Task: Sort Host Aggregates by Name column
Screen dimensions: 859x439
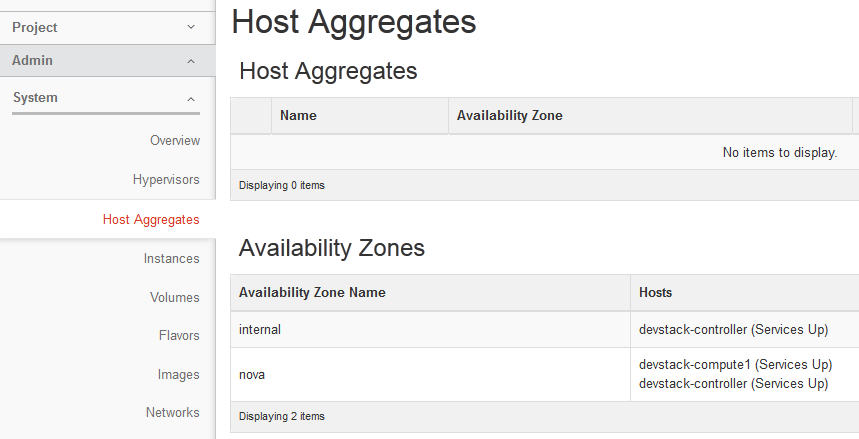Action: point(298,115)
